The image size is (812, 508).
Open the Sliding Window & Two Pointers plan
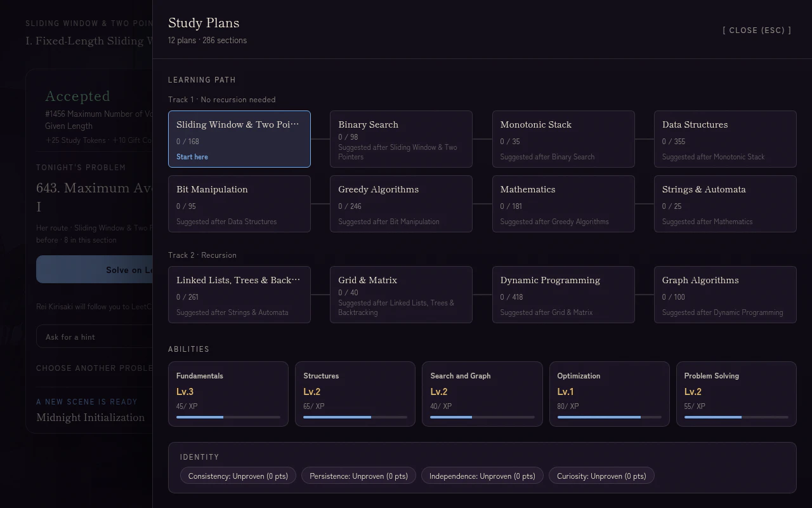coord(239,139)
